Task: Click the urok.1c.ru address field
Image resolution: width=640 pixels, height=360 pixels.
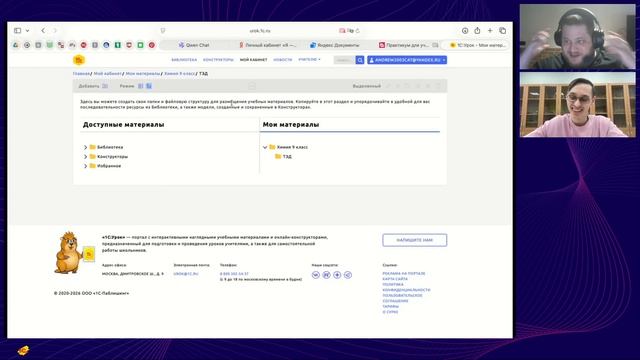Action: (260, 31)
